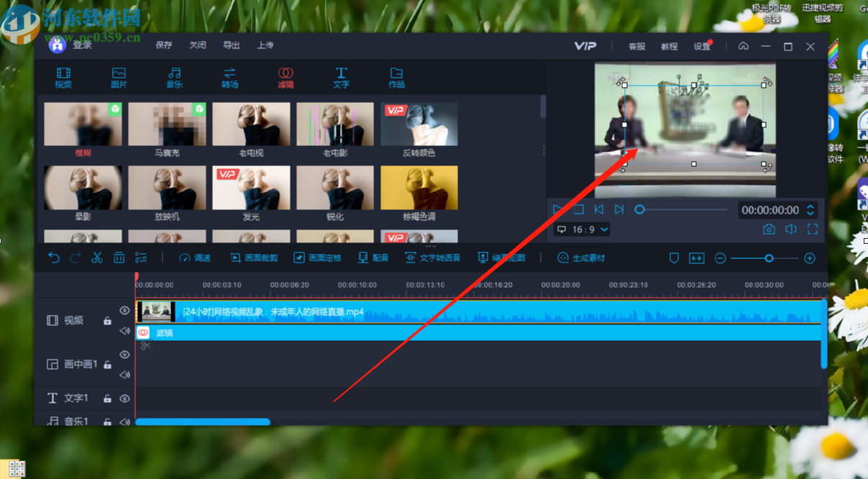Undo the last edit
The height and width of the screenshot is (479, 868).
pyautogui.click(x=54, y=257)
